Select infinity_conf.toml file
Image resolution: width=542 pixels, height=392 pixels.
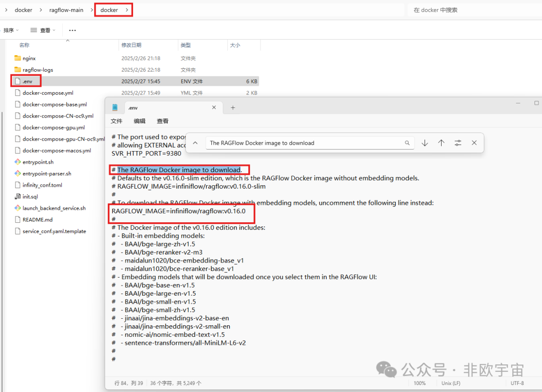tap(42, 185)
